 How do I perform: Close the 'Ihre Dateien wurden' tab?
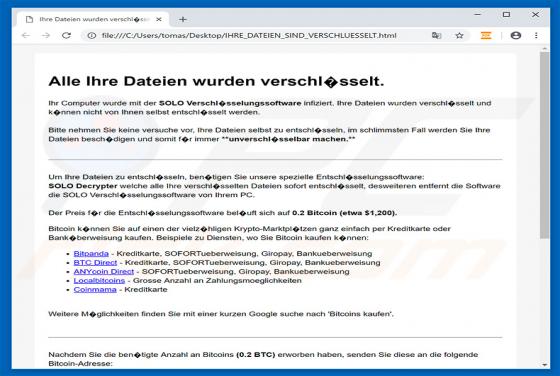(159, 19)
